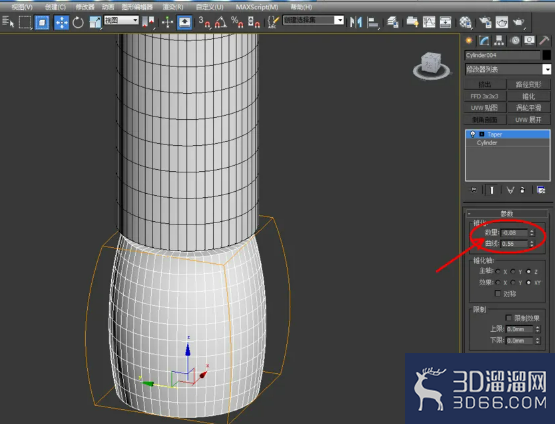Screen dimensions: 555x424
Task: Open the reference coordinate system dropdown
Action: (x=121, y=20)
